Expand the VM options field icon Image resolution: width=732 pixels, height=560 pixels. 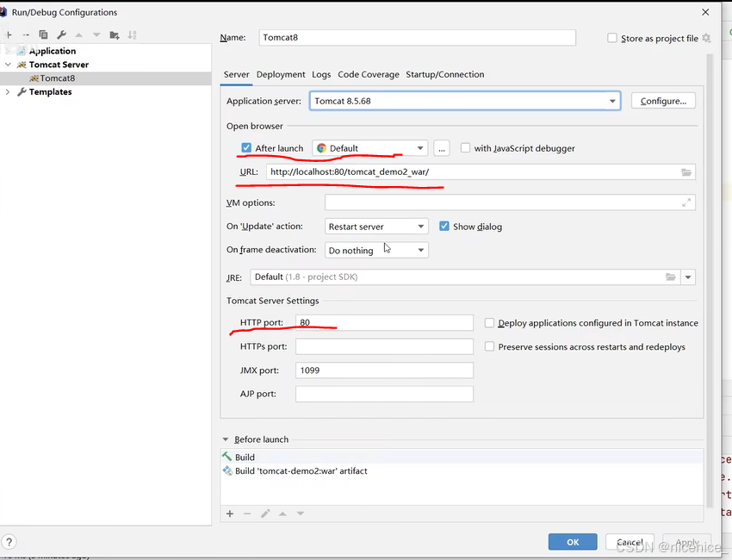point(686,202)
